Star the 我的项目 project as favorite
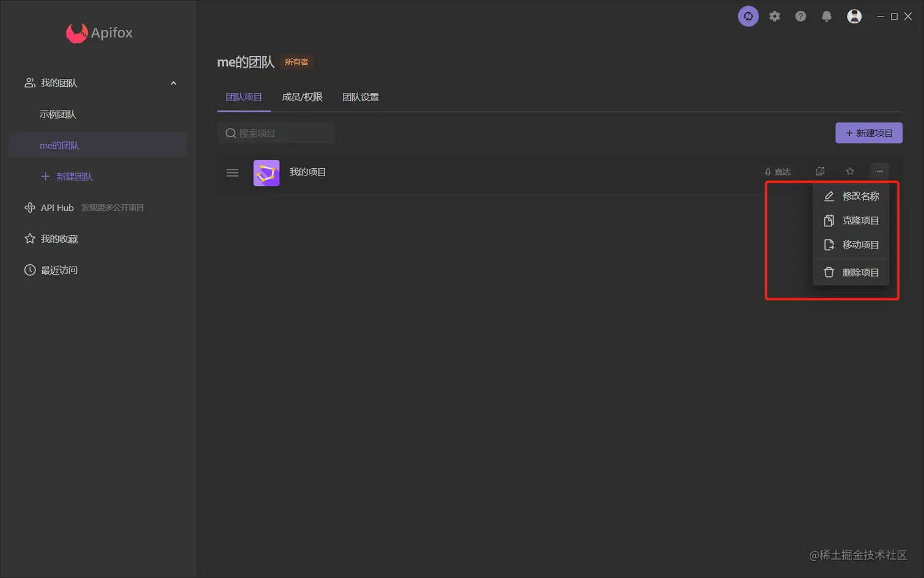Image resolution: width=924 pixels, height=578 pixels. (849, 171)
